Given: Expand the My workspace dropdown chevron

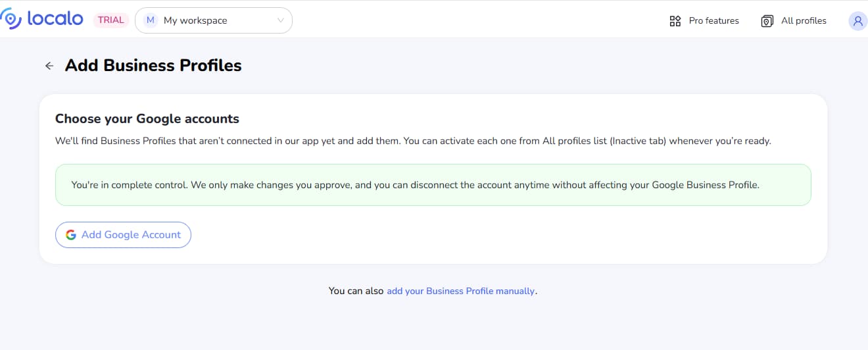Looking at the screenshot, I should point(281,20).
